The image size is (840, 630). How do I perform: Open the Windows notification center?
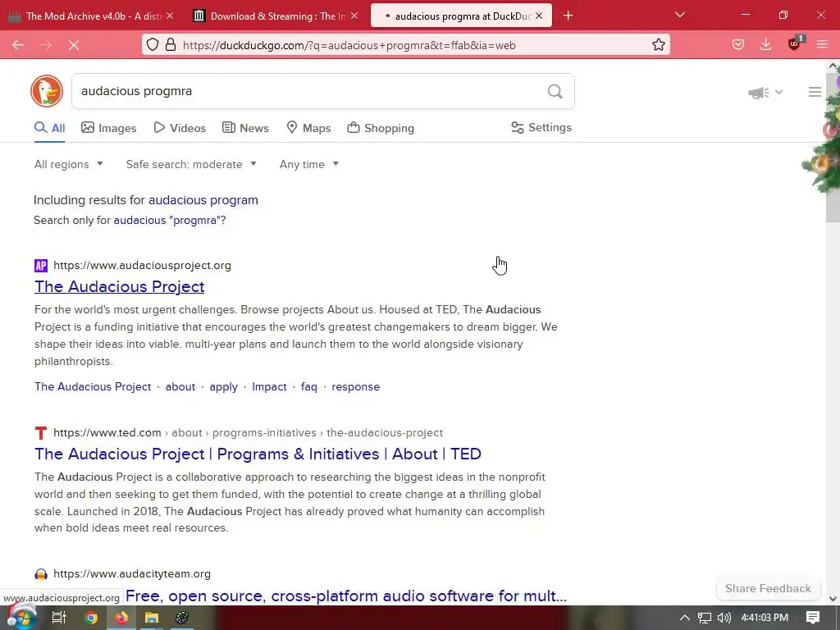coord(813,618)
